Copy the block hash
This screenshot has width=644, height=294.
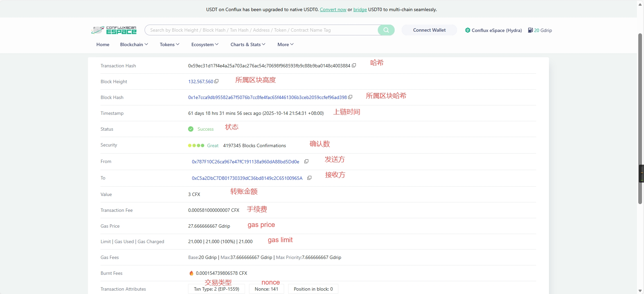(350, 97)
